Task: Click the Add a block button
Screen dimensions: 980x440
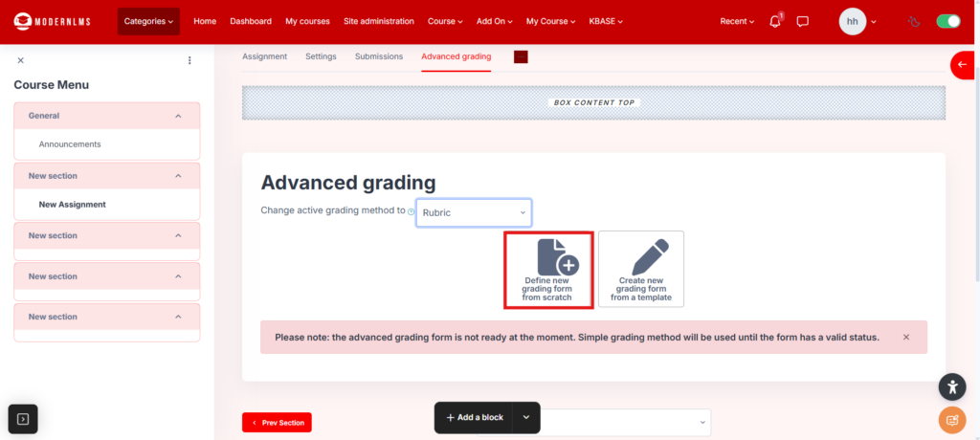Action: click(474, 418)
